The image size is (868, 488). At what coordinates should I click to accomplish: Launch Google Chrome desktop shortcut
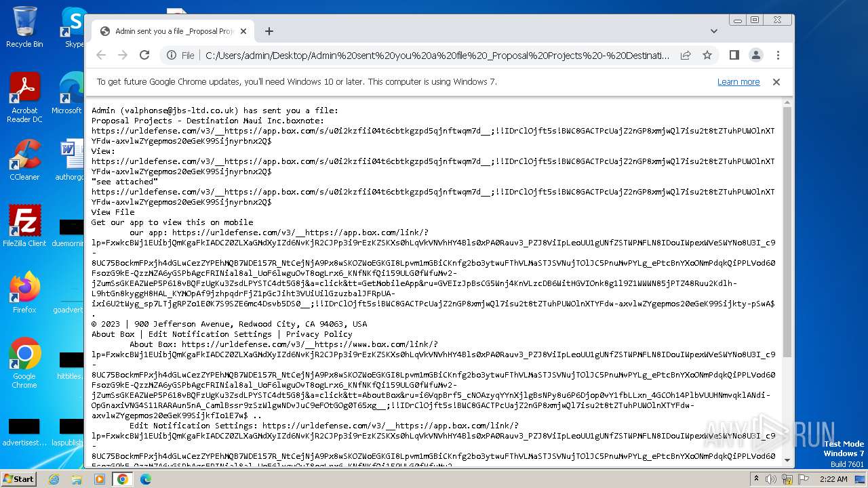tap(24, 363)
